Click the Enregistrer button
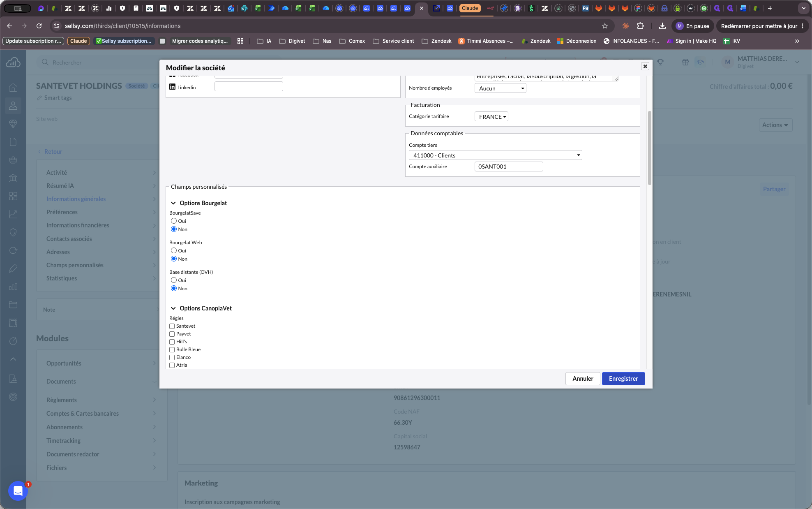 (x=623, y=379)
